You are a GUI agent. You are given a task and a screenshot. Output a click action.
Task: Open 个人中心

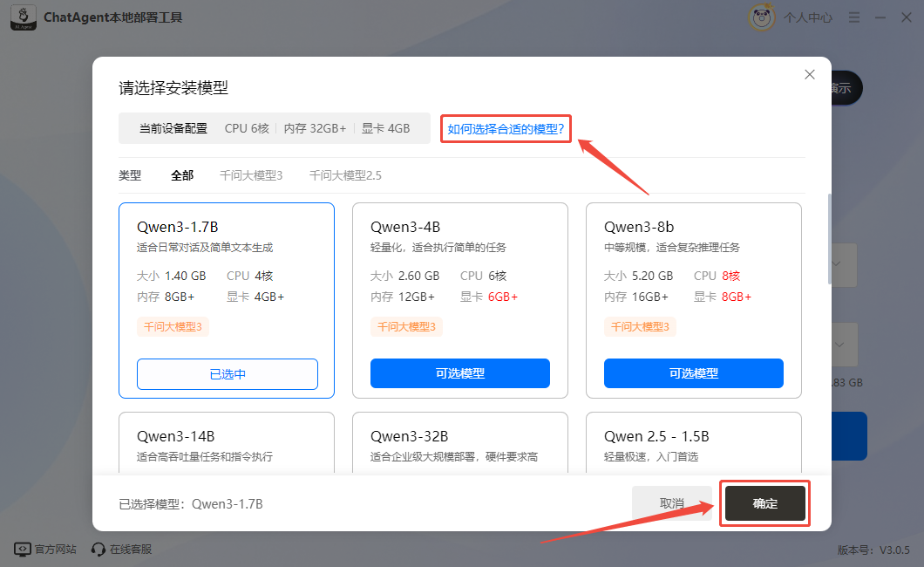coord(807,17)
